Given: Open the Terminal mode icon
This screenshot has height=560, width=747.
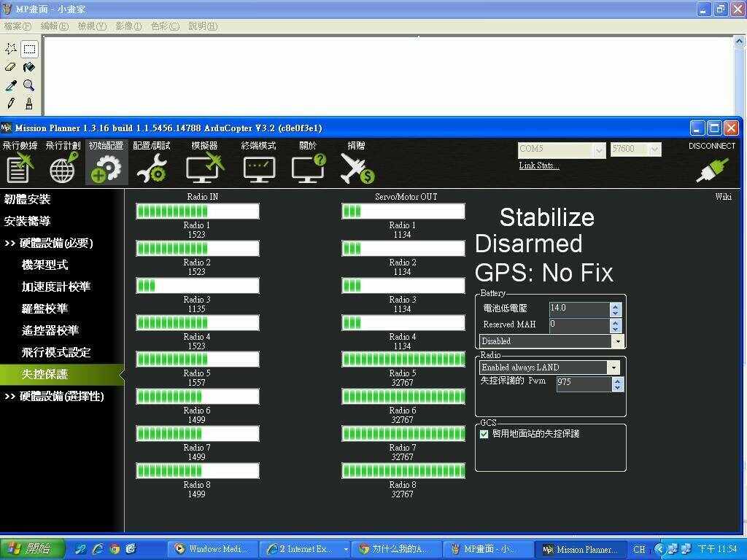Looking at the screenshot, I should [259, 168].
